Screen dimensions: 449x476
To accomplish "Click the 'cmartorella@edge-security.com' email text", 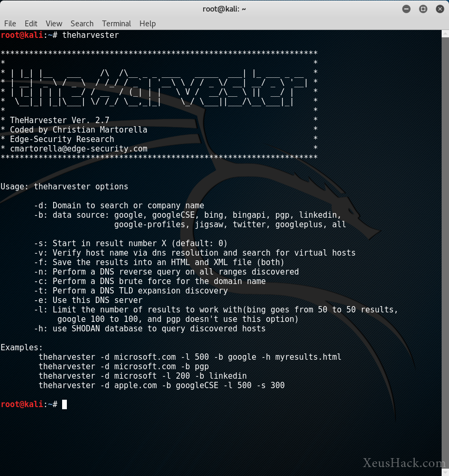I will click(78, 149).
